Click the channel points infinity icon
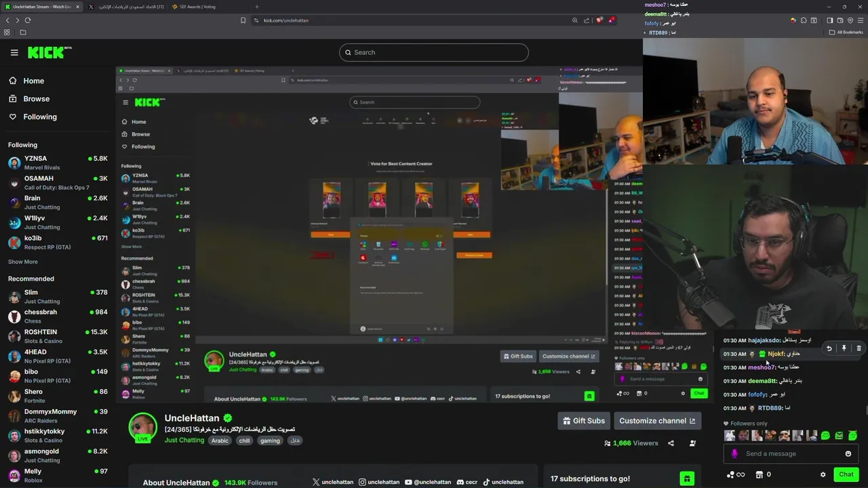868x488 pixels. coord(736,474)
